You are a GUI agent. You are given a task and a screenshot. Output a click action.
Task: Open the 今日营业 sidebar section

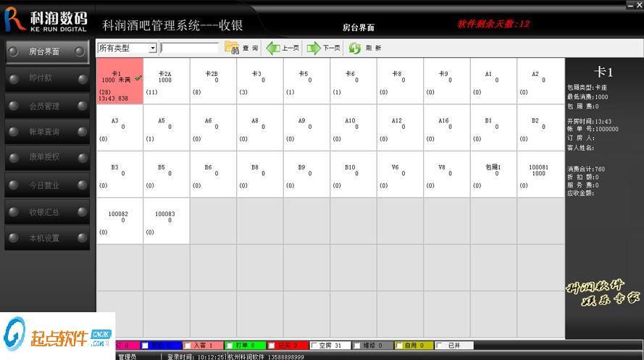coord(47,185)
